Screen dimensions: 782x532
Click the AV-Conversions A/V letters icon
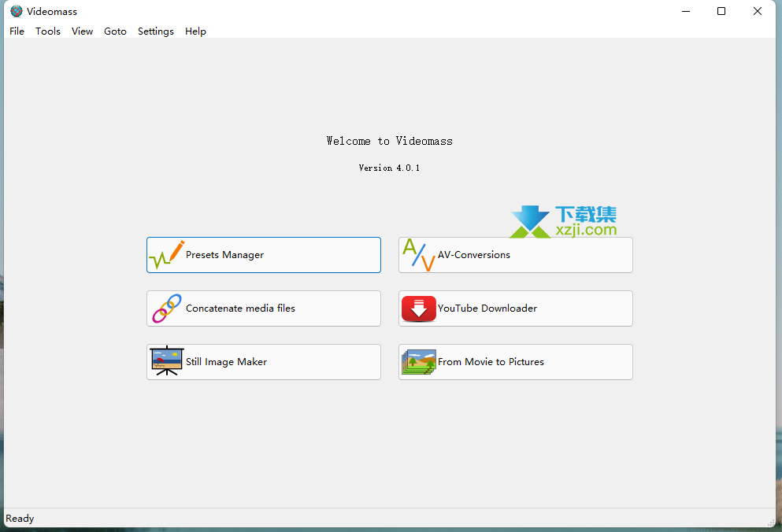[x=419, y=255]
